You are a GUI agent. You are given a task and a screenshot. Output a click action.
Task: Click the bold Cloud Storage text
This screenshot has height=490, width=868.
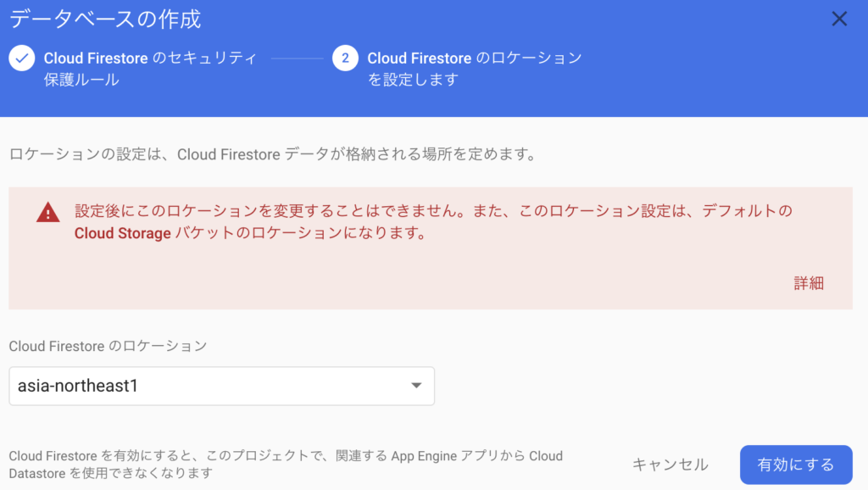pos(122,234)
